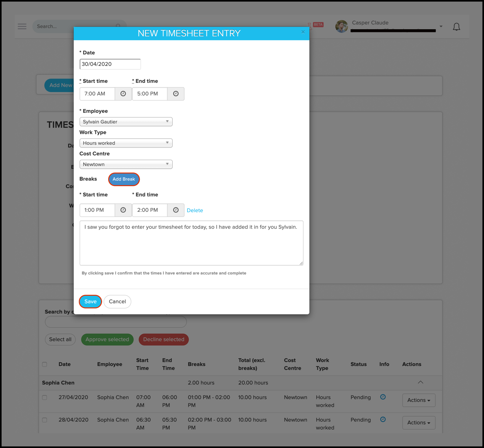Screen dimensions: 484x448
Task: Click the notification bell icon
Action: coord(456,27)
